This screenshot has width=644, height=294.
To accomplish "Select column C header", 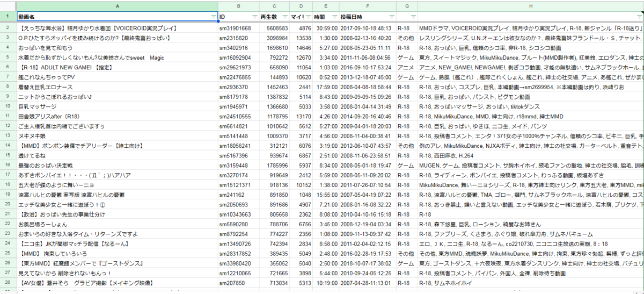I will pos(275,5).
